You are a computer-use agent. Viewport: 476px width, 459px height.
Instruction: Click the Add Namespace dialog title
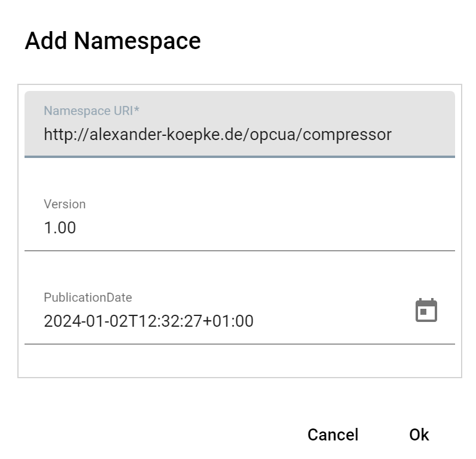(x=112, y=41)
